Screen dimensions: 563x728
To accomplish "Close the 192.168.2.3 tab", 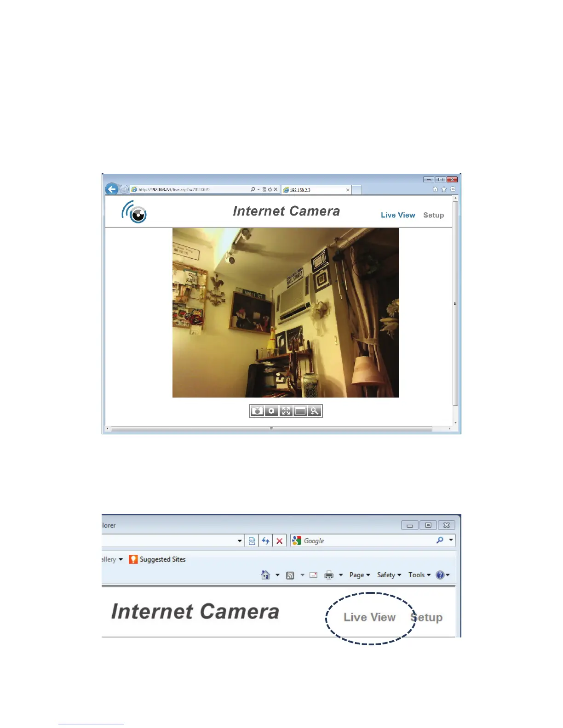I will [x=348, y=190].
